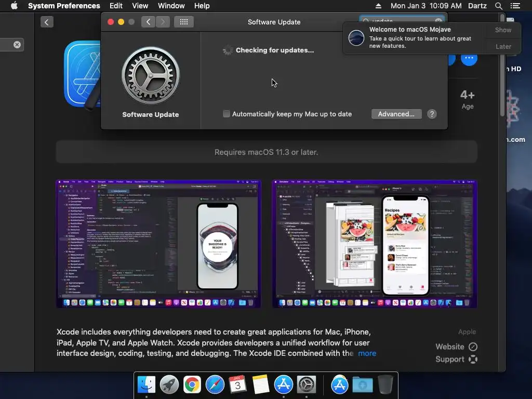Go forward in System Preferences window
The height and width of the screenshot is (399, 532).
pyautogui.click(x=163, y=22)
